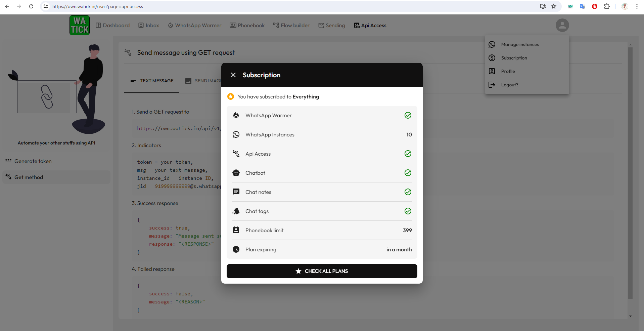Viewport: 644px width, 331px height.
Task: Click the scrollbar down arrow
Action: pos(630,316)
